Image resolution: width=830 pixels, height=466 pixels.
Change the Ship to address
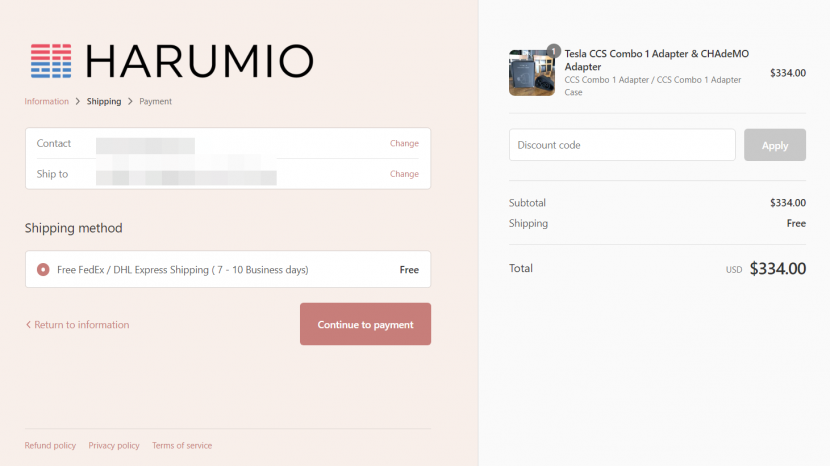tap(404, 174)
